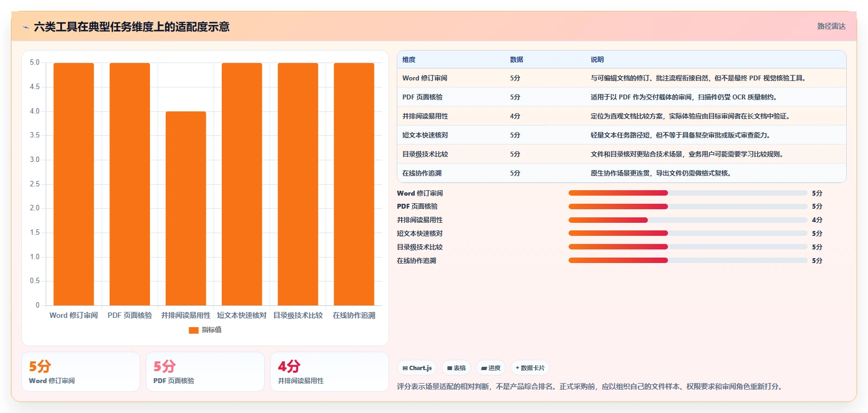868x413 pixels.
Task: Click the 目录级技术比较 progress bar
Action: [x=688, y=247]
